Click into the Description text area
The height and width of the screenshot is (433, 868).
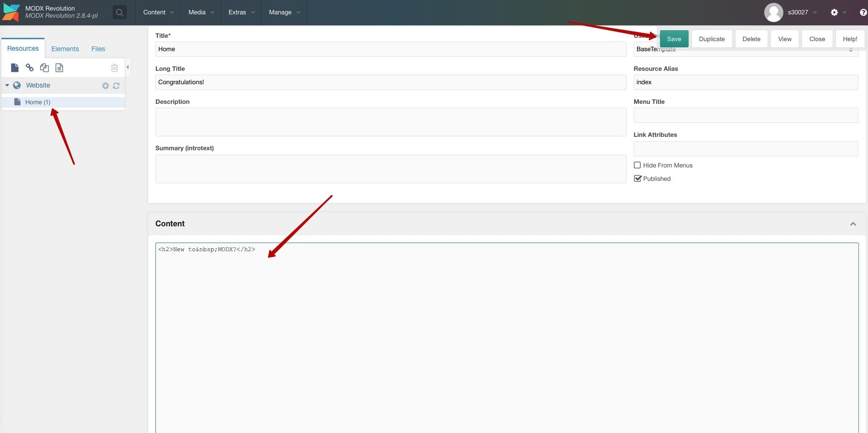pyautogui.click(x=391, y=122)
